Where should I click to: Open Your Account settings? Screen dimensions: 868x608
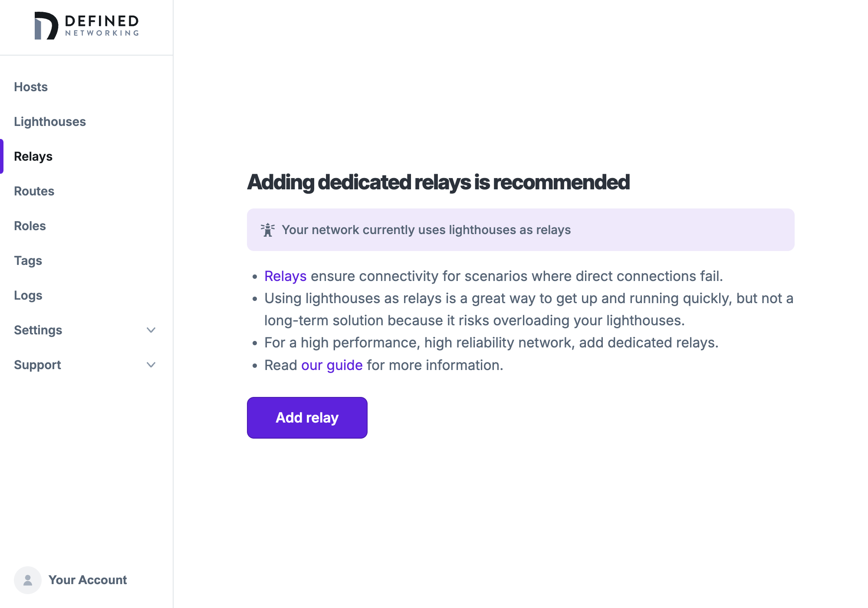88,579
